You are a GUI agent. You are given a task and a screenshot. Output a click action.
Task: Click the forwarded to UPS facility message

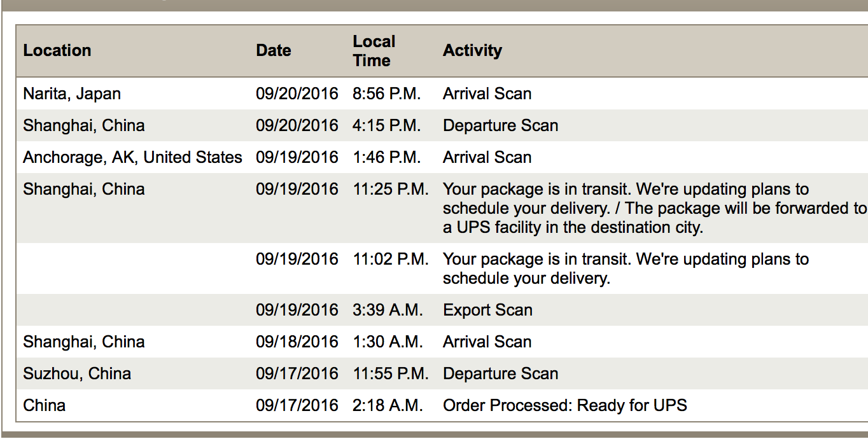[654, 209]
